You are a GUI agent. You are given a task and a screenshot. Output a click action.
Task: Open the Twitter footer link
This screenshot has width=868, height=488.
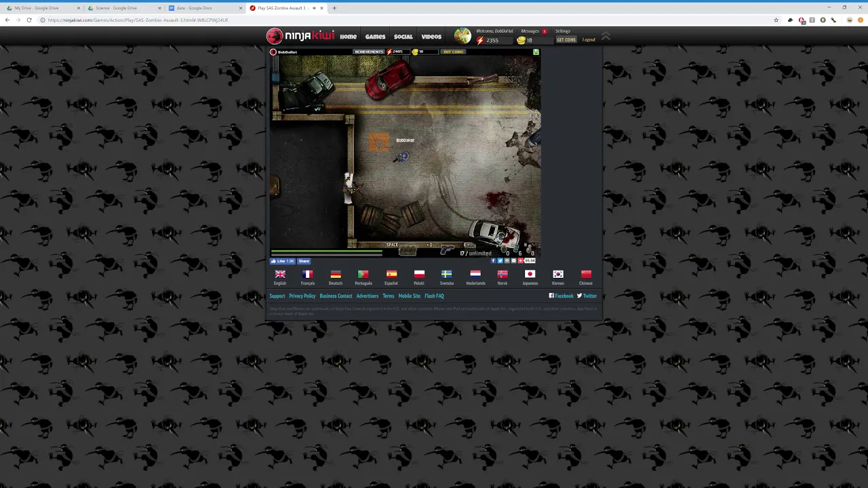pyautogui.click(x=587, y=296)
